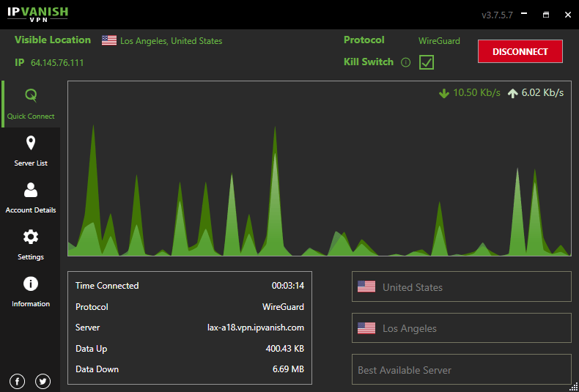Screen dimensions: 579x392
Task: Click the Data Up value 400.43 KB
Action: click(x=285, y=349)
